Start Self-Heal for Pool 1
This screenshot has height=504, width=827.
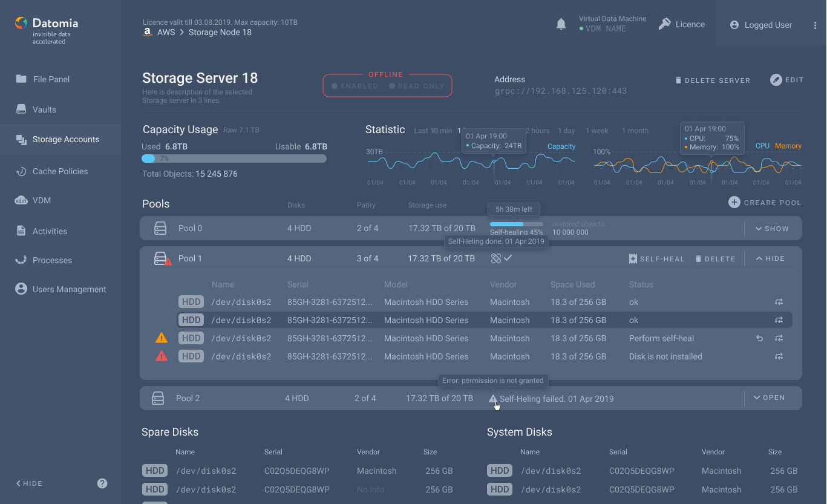[657, 259]
